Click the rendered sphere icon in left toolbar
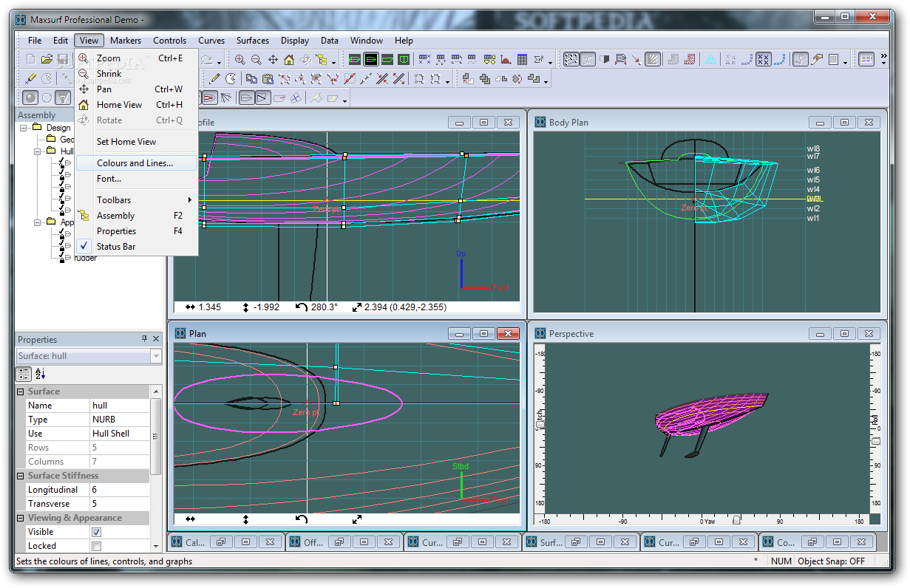 30,98
